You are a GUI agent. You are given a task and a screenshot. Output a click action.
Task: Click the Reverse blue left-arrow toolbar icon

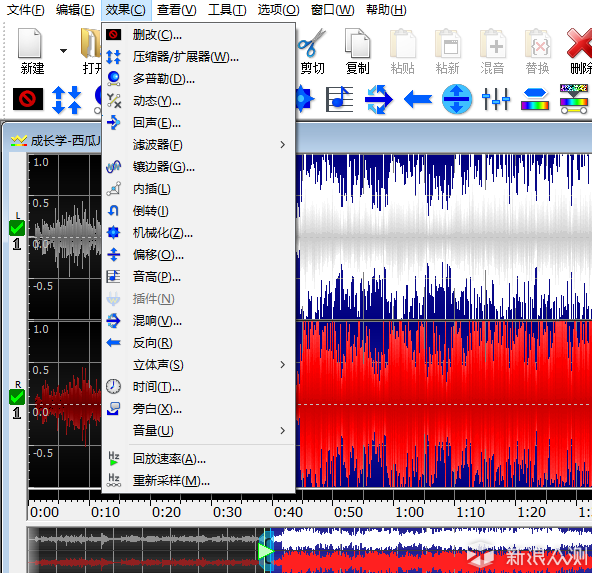tap(418, 100)
